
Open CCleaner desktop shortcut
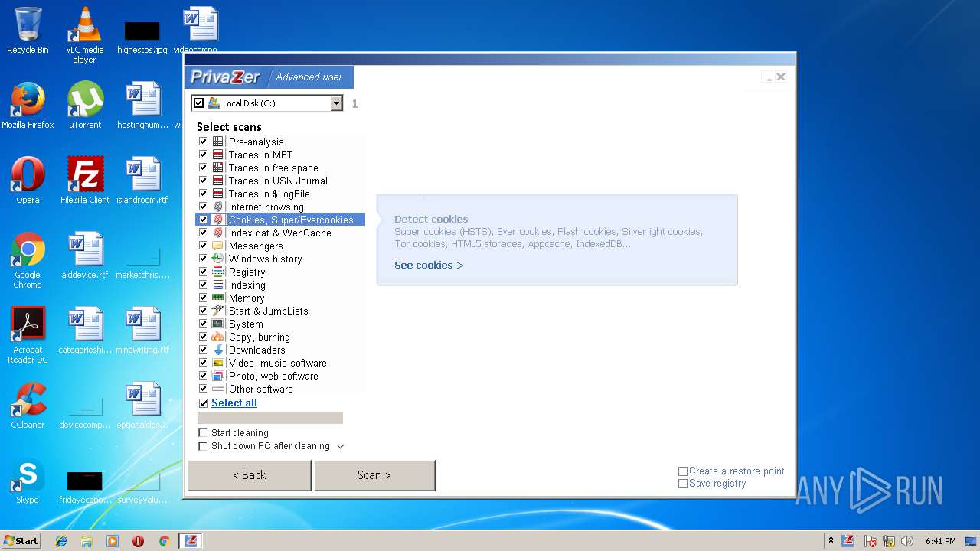tap(28, 406)
